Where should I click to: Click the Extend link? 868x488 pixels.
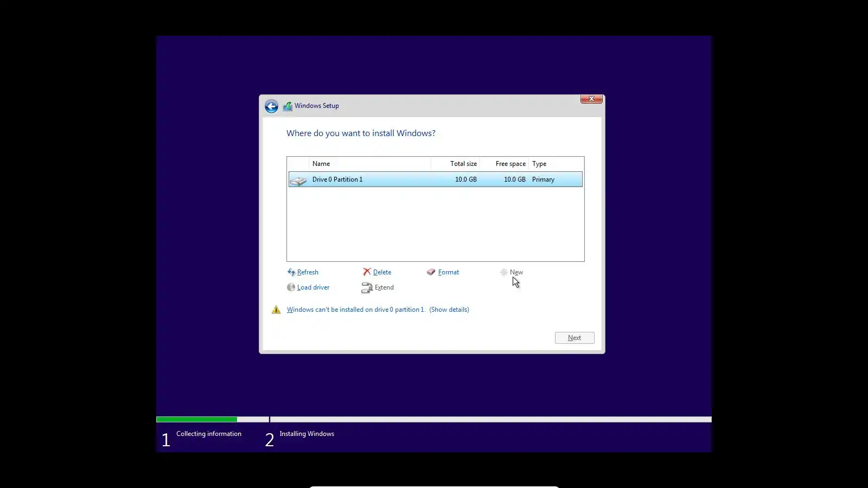[384, 287]
